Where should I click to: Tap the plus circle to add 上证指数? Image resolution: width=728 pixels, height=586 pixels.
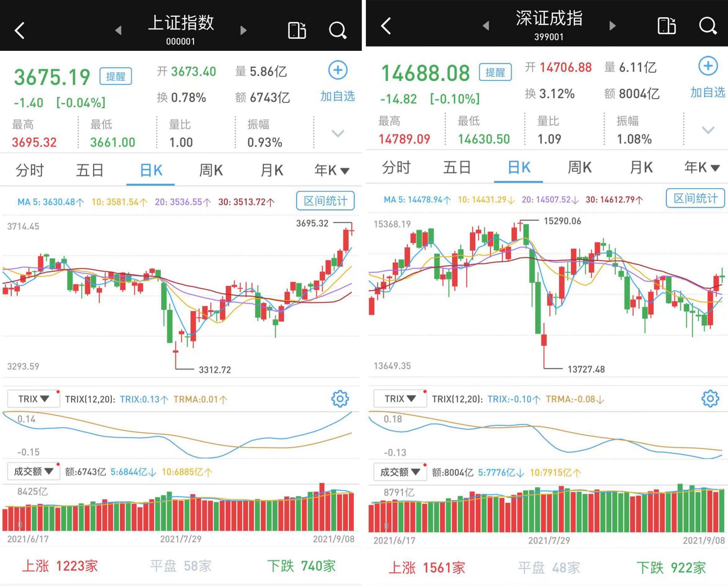(x=337, y=70)
